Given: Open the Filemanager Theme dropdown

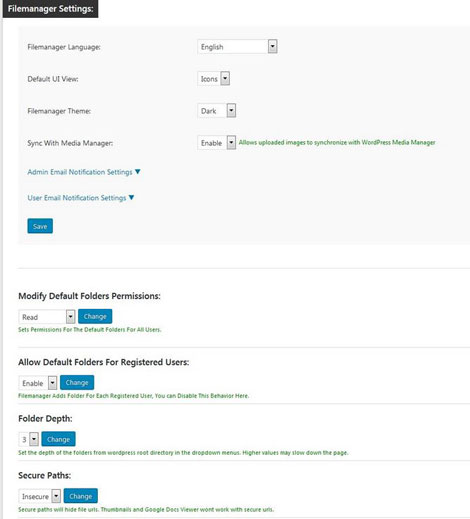Looking at the screenshot, I should [217, 111].
